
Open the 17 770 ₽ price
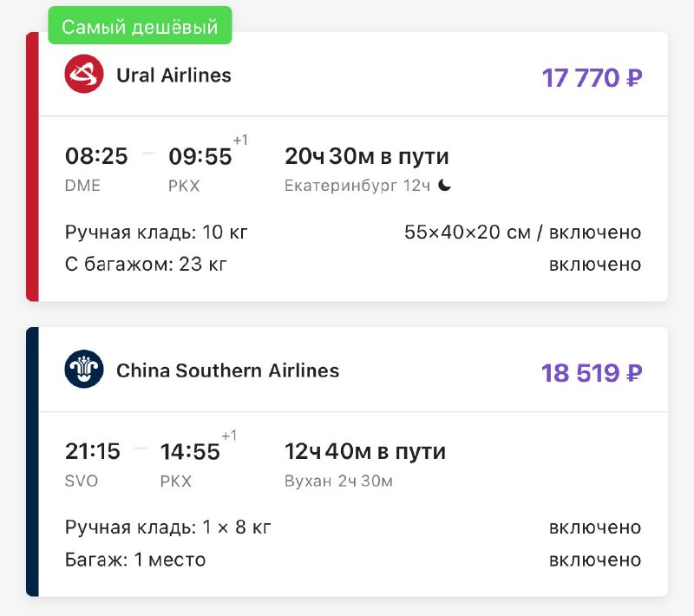click(592, 77)
